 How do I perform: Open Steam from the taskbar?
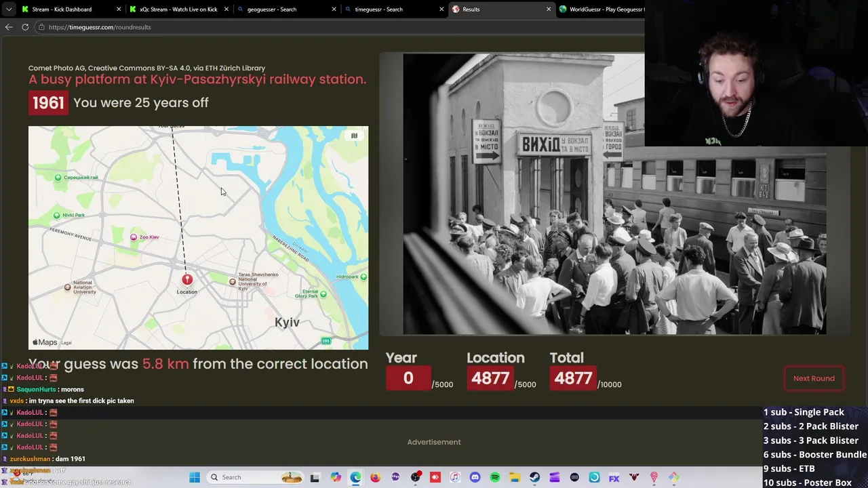(x=534, y=477)
